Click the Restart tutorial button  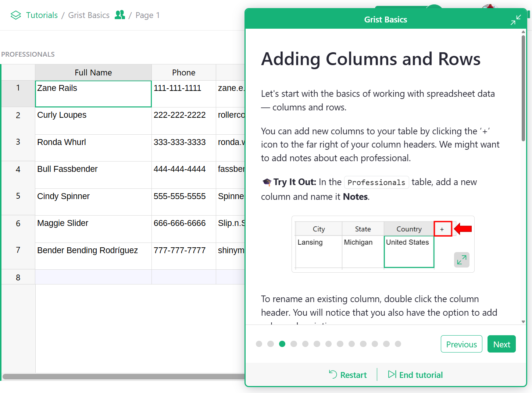(348, 375)
